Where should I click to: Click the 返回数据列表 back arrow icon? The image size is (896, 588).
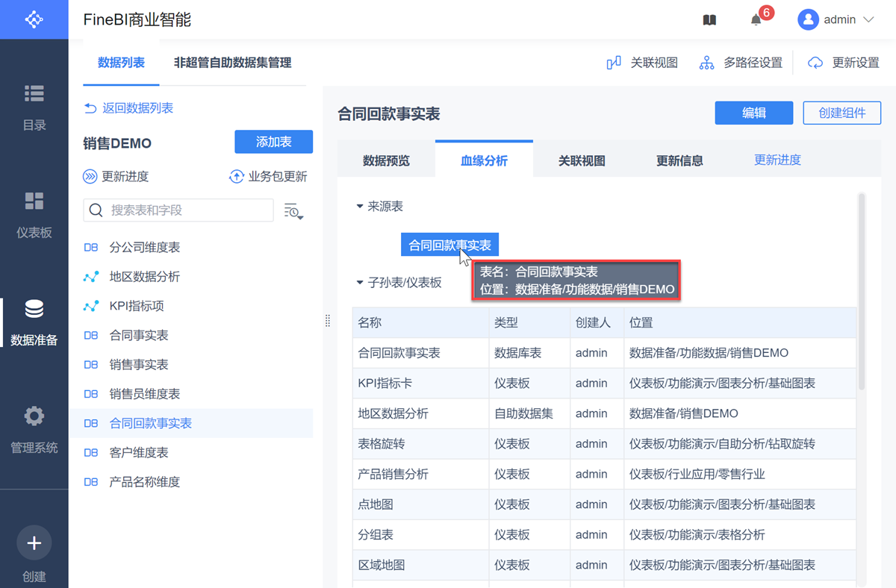90,108
